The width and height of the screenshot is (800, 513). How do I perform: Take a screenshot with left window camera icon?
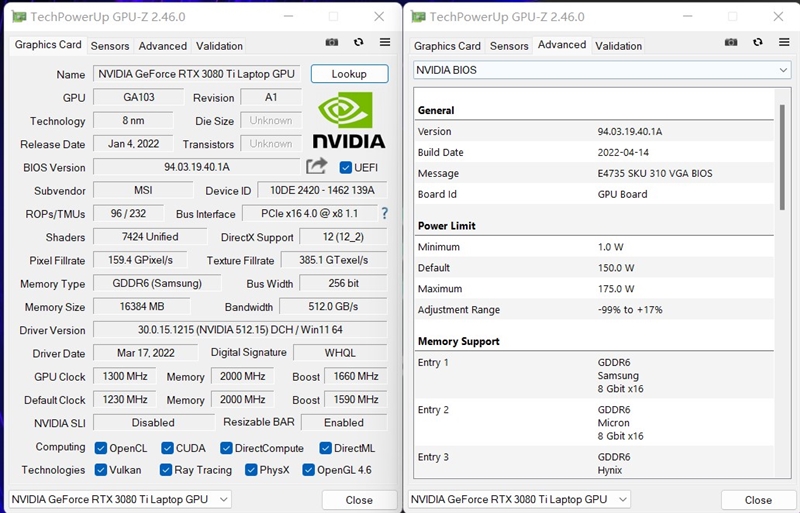pos(332,42)
